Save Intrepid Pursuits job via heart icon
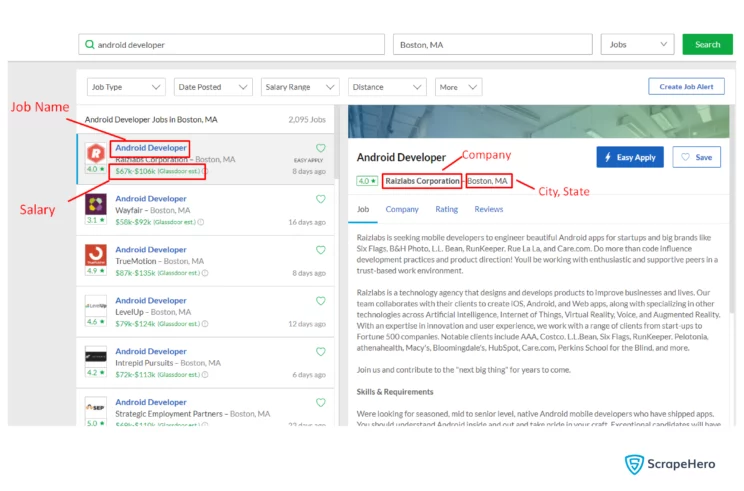Viewport: 744px width, 491px height. click(x=321, y=352)
